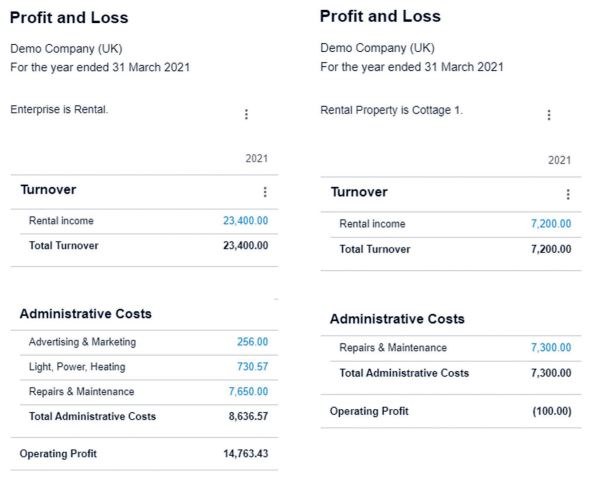Click the 256.00 Advertising & Marketing amount
This screenshot has width=604, height=486.
click(x=252, y=342)
